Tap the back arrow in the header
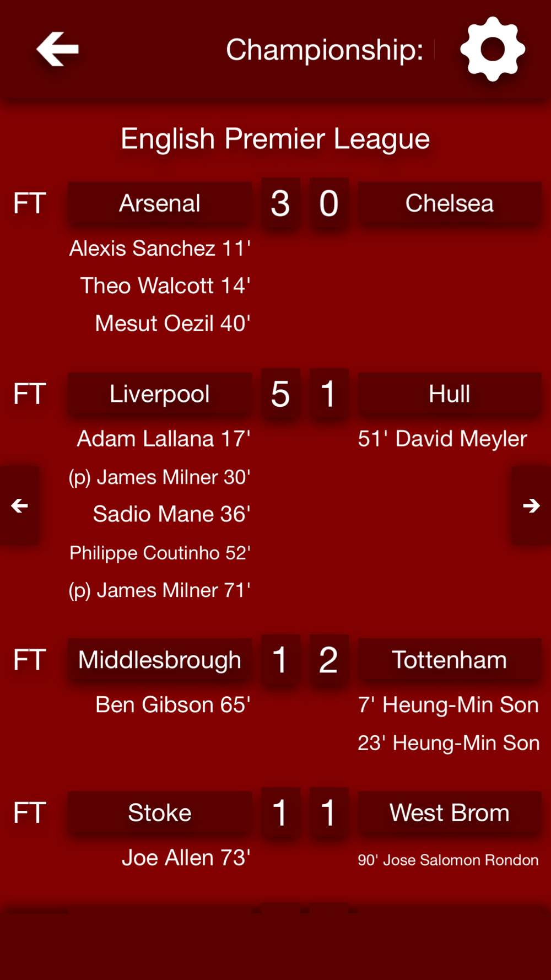 click(x=58, y=49)
